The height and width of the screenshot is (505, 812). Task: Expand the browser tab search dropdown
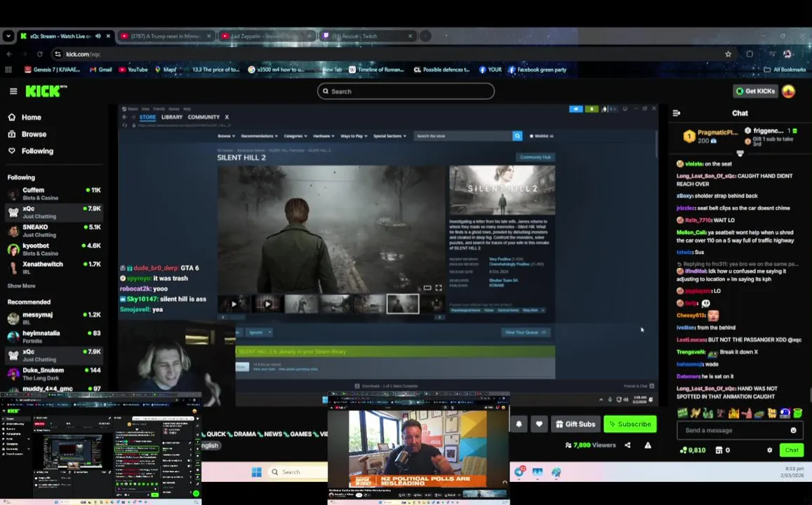pos(8,36)
